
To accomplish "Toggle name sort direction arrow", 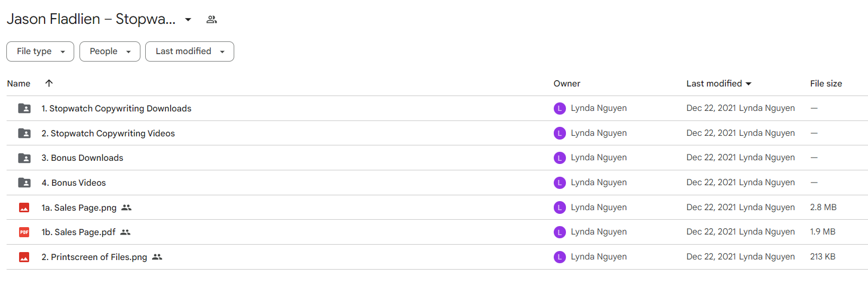I will point(49,83).
